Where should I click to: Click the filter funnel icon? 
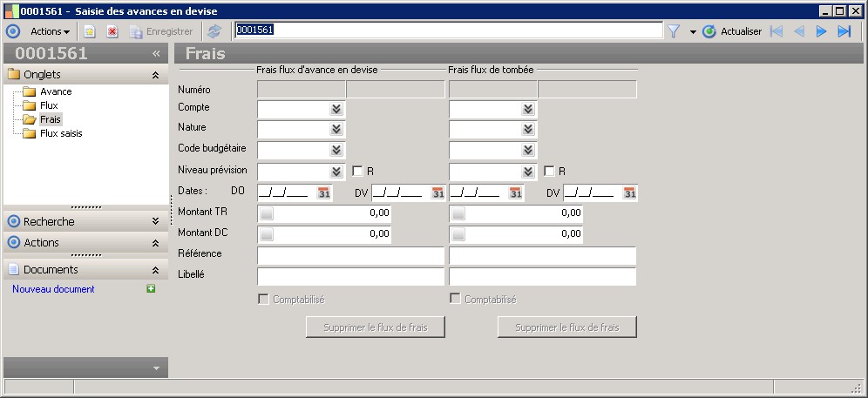pyautogui.click(x=673, y=31)
